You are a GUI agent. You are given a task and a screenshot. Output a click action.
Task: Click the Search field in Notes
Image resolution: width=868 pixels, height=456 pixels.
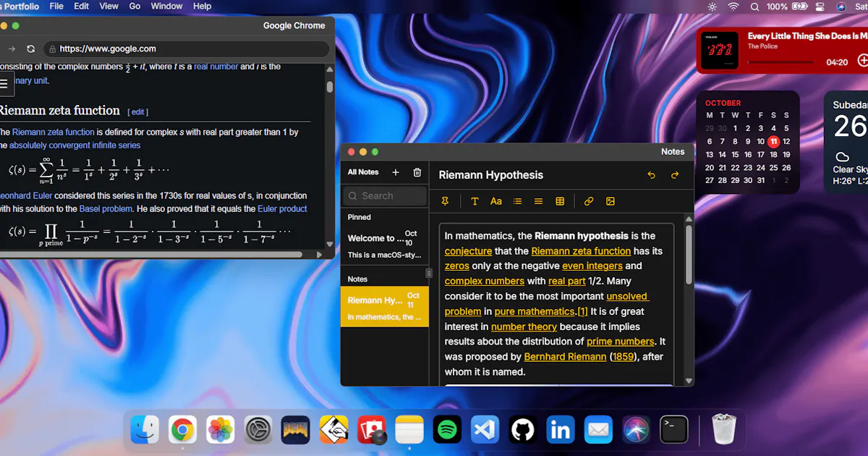point(386,196)
